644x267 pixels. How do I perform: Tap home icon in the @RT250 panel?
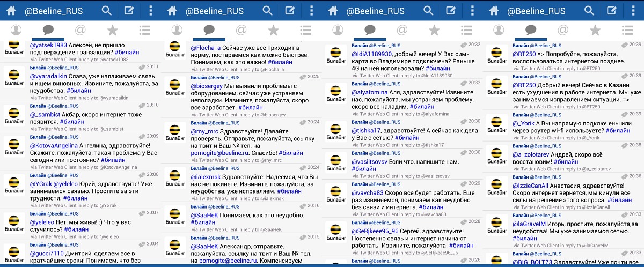494,11
